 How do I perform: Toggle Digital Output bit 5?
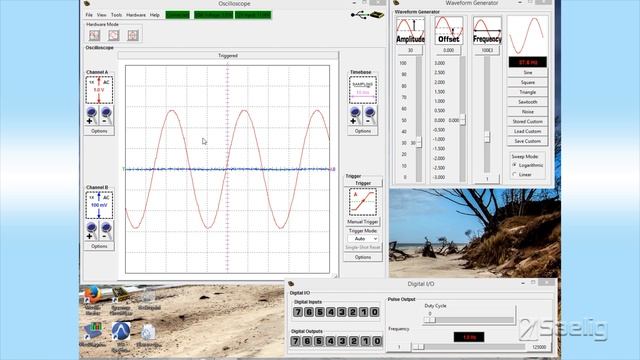[318, 341]
